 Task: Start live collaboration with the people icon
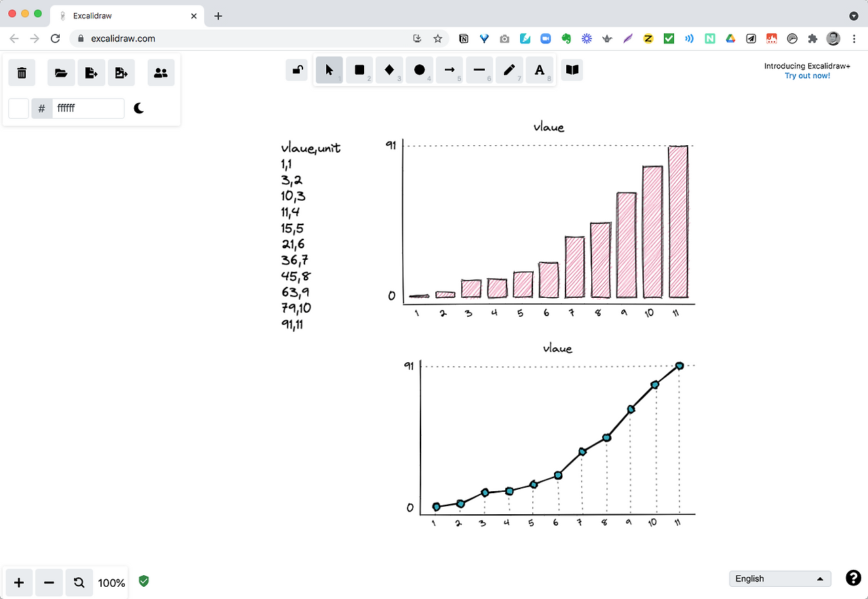point(161,73)
